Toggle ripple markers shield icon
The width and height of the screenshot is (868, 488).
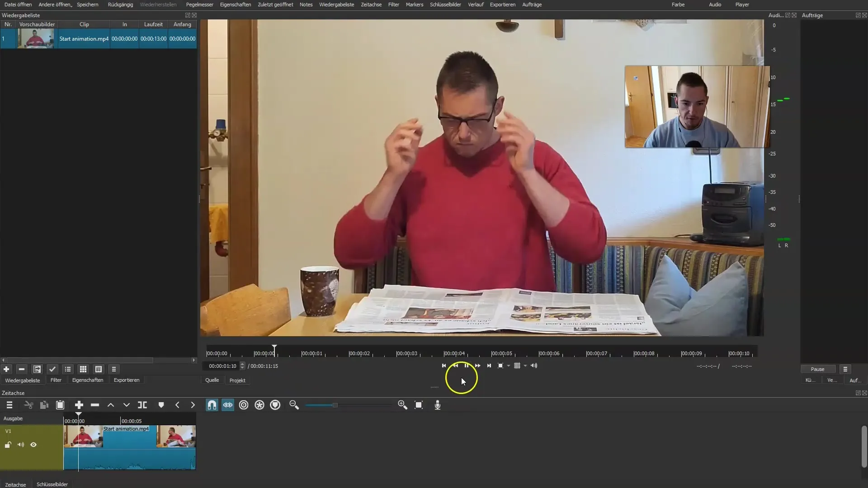click(275, 405)
